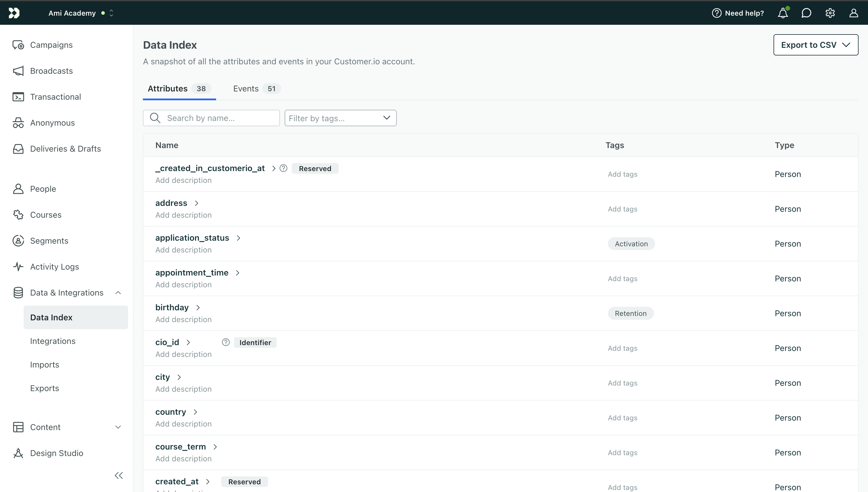Viewport: 868px width, 492px height.
Task: Open the user account icon
Action: [854, 13]
